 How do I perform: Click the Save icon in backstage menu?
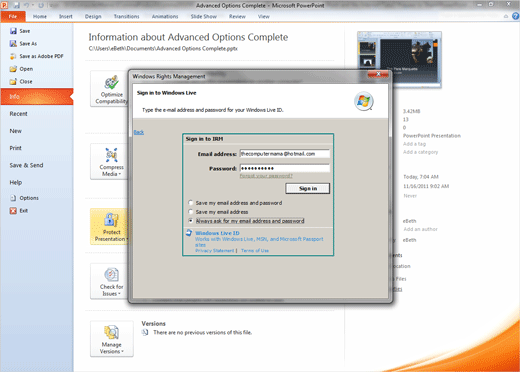(13, 31)
